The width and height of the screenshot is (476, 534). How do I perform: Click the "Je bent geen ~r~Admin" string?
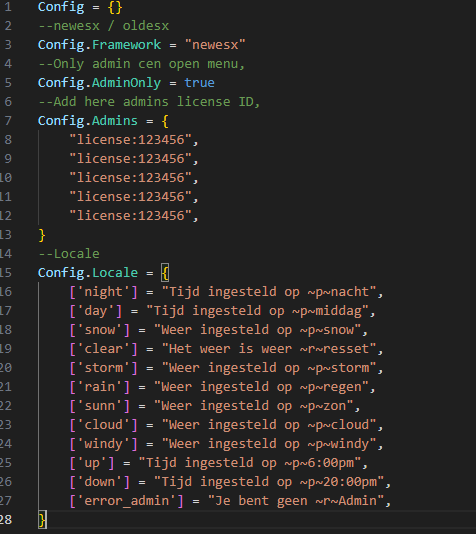pos(296,501)
